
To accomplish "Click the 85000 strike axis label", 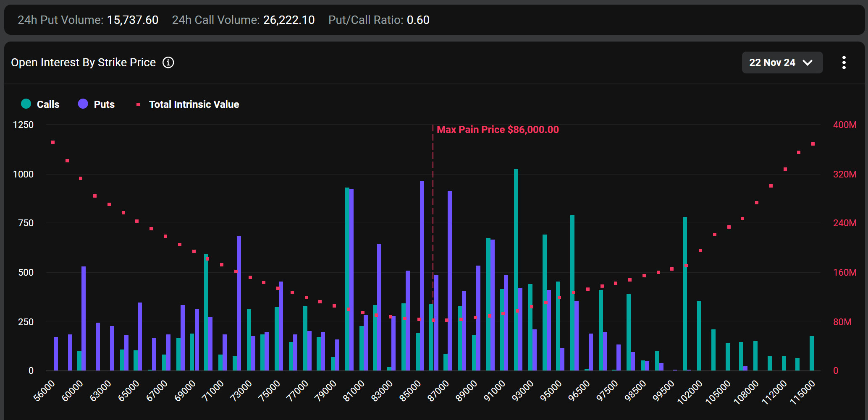I will (410, 390).
